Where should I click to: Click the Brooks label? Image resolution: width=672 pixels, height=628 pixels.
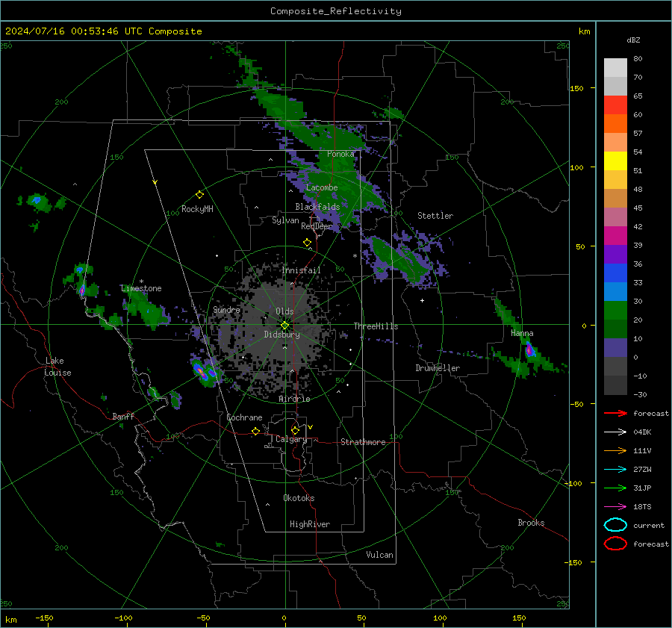pyautogui.click(x=531, y=523)
